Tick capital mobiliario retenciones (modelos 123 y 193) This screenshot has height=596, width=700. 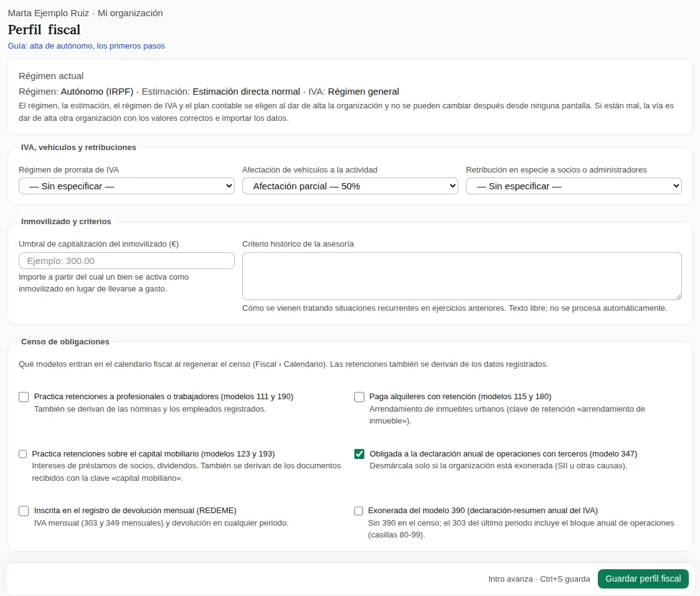coord(22,454)
